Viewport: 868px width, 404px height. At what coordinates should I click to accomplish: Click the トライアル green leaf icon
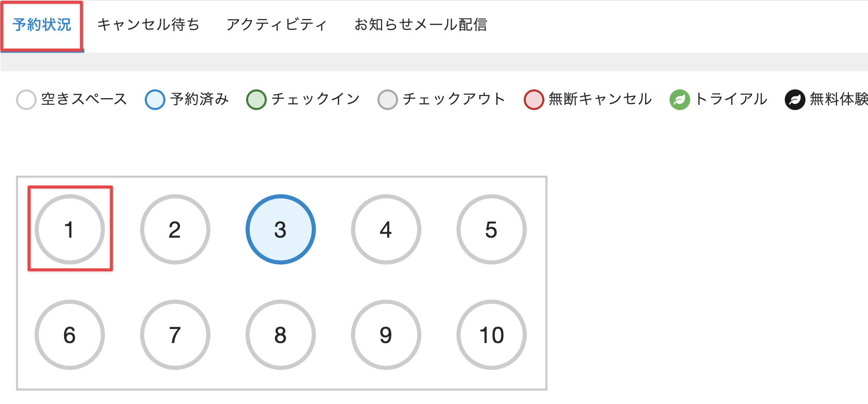pos(680,100)
